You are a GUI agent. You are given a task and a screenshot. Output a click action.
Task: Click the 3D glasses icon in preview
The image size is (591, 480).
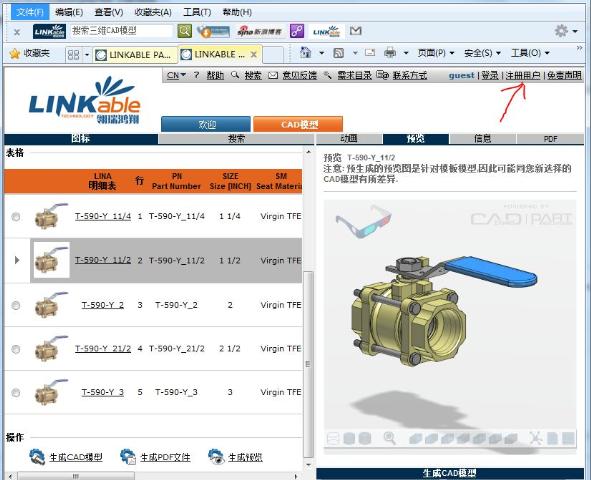coord(364,222)
